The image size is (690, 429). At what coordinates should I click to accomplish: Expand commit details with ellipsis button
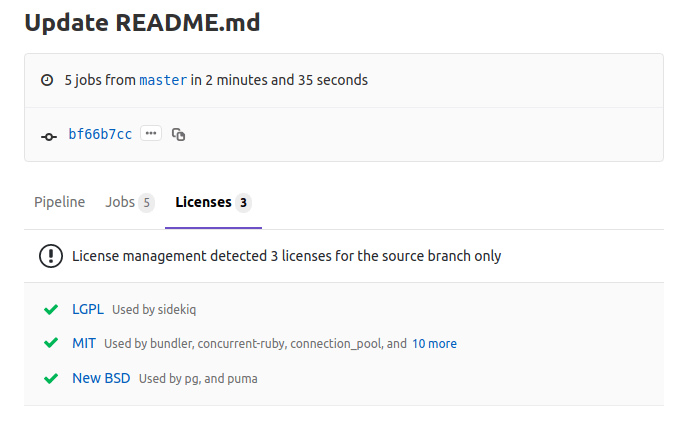click(151, 133)
